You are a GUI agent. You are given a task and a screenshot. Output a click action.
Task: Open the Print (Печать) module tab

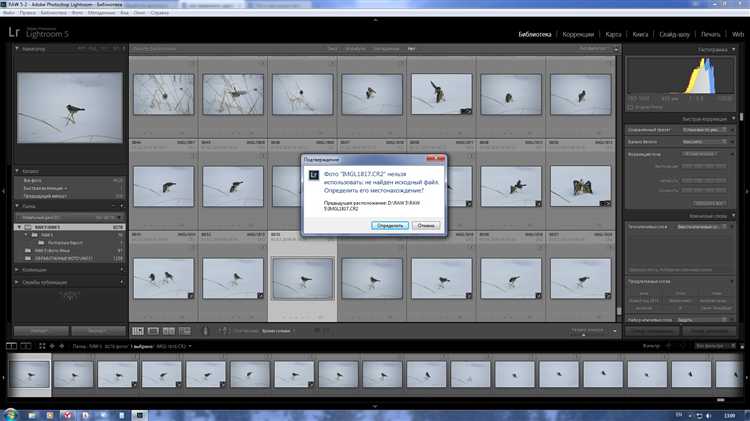(x=710, y=34)
